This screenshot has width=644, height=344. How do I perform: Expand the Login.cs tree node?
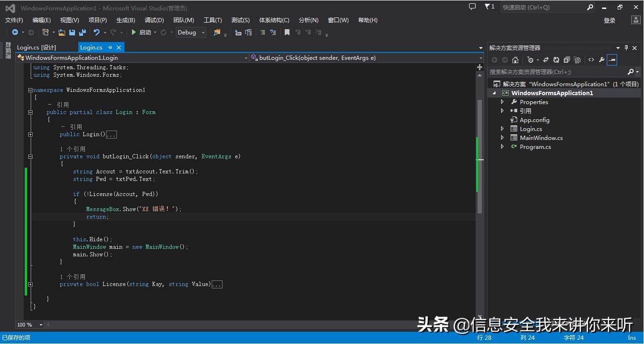(x=503, y=129)
